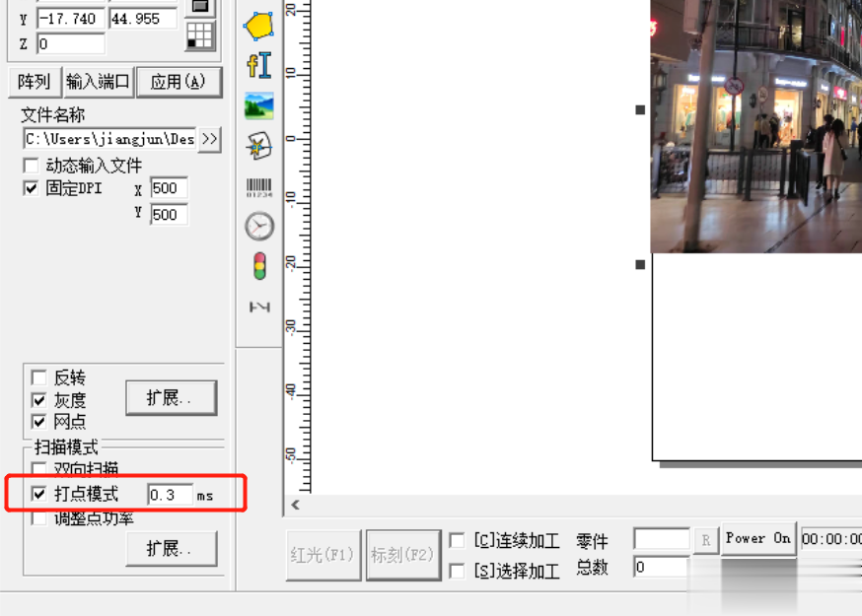This screenshot has width=862, height=616.
Task: Open the barcode tool
Action: (258, 185)
